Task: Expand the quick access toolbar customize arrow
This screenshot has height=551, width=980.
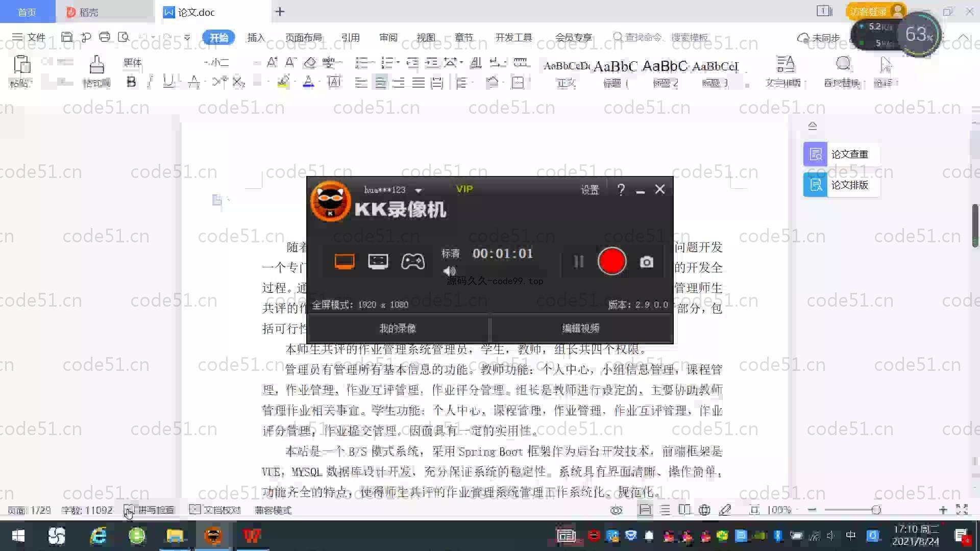Action: pos(187,37)
